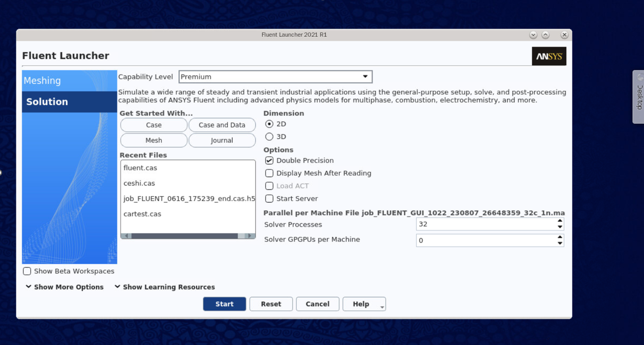Click Recent Files scroll left arrow
Screen dimensions: 644x345
(x=126, y=236)
